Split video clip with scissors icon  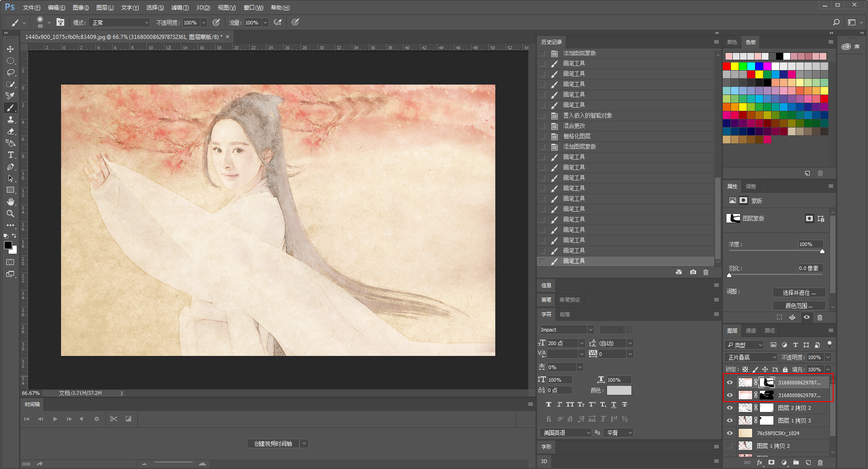click(114, 419)
